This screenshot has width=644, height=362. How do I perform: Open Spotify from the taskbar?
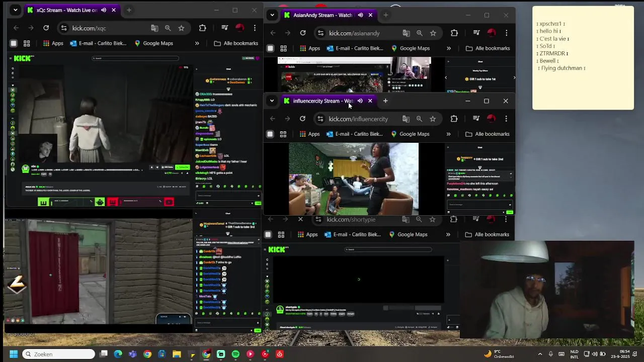coord(235,354)
